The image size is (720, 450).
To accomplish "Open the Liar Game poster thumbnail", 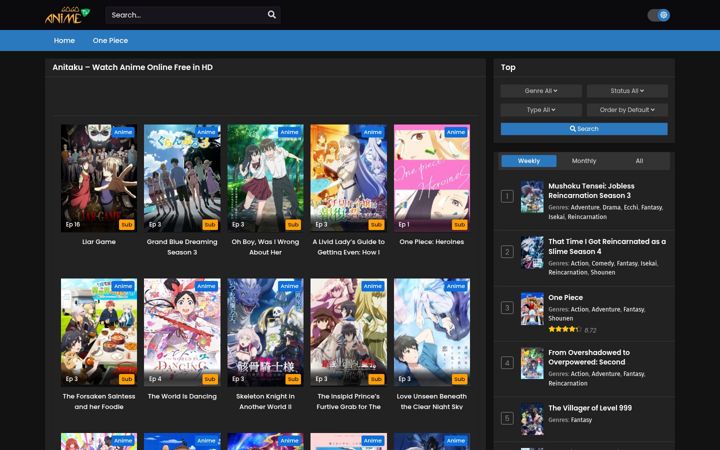I will (x=99, y=178).
